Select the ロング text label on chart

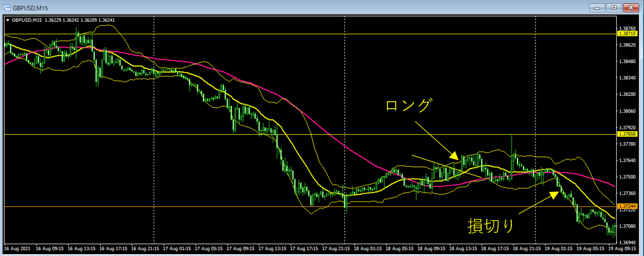408,105
